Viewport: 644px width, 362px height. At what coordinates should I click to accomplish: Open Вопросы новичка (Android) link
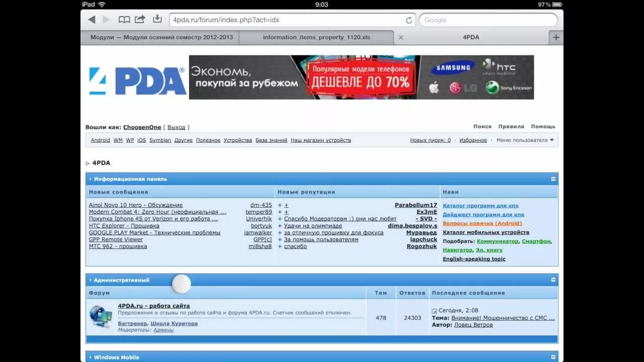(x=482, y=223)
